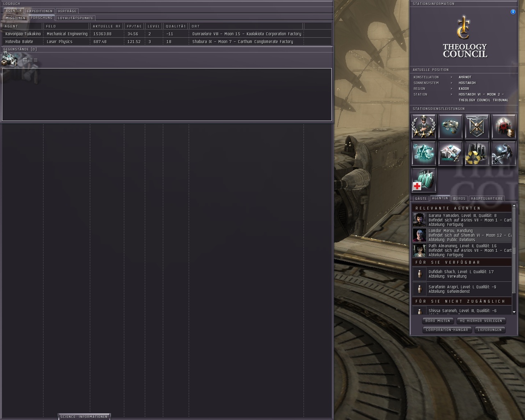Click the agent icon beside Dufidiah Shach
Screen dimensions: 525x420
420,274
